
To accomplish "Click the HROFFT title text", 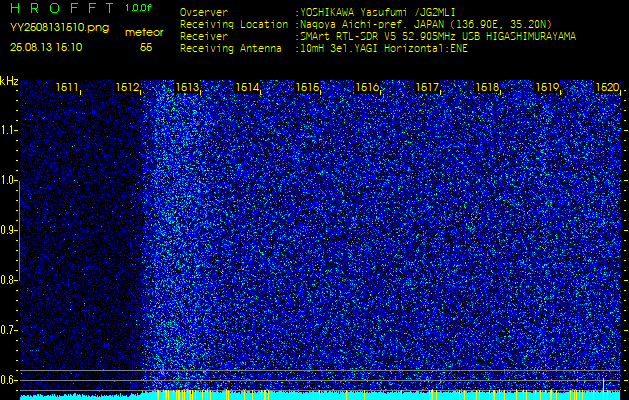I will (62, 8).
